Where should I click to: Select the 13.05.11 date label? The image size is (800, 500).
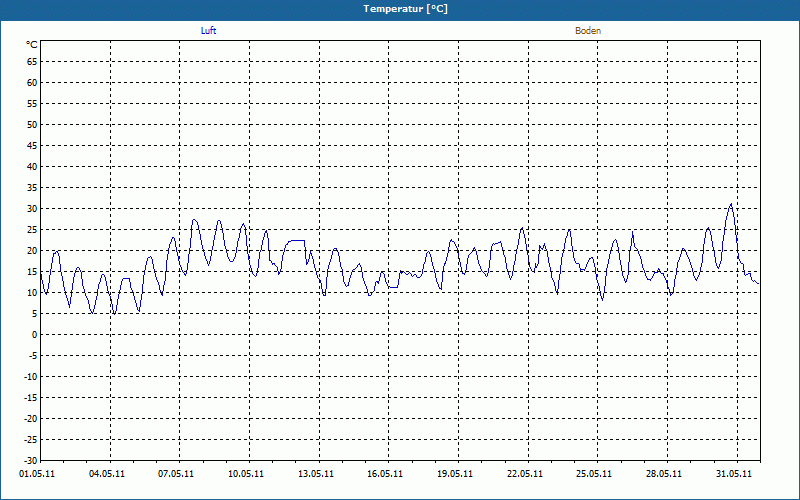tap(316, 473)
